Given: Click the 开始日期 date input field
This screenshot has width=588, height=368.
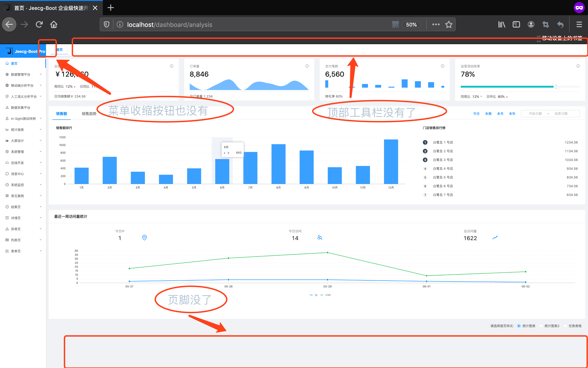Looking at the screenshot, I should tap(535, 114).
